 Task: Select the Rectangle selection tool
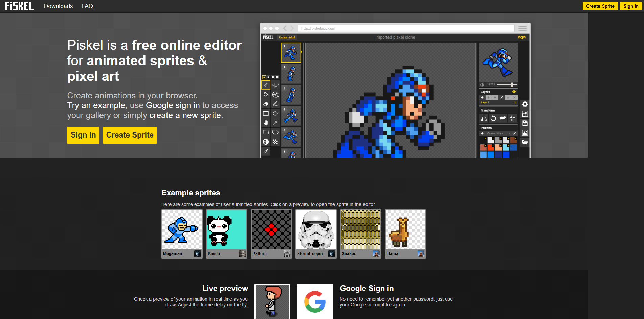(x=266, y=131)
